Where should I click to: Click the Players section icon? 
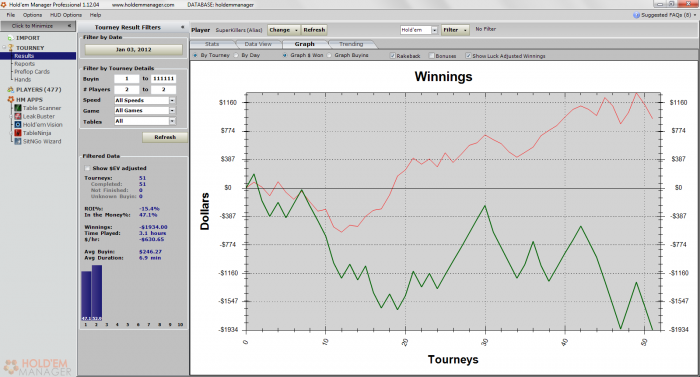(10, 89)
